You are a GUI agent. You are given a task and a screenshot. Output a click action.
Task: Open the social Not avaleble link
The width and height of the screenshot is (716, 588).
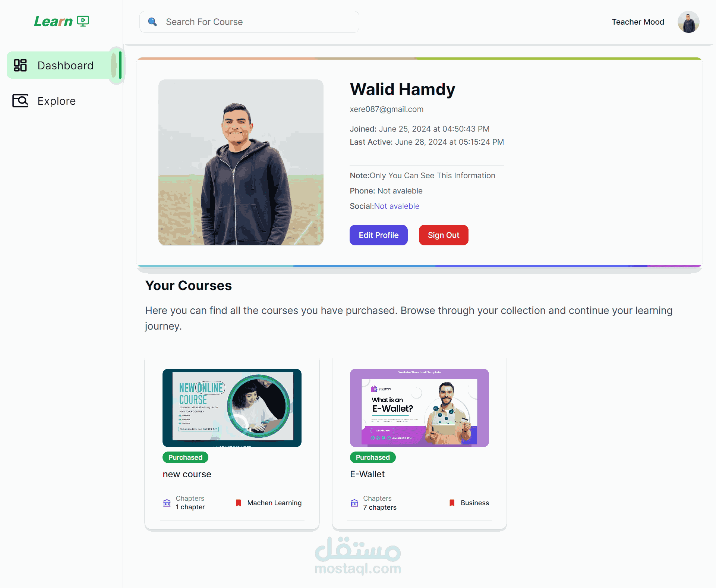click(x=397, y=206)
